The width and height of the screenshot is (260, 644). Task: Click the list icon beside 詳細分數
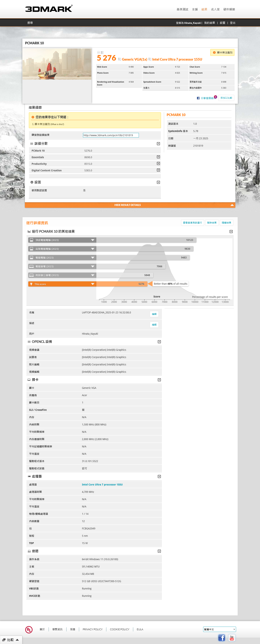click(32, 144)
